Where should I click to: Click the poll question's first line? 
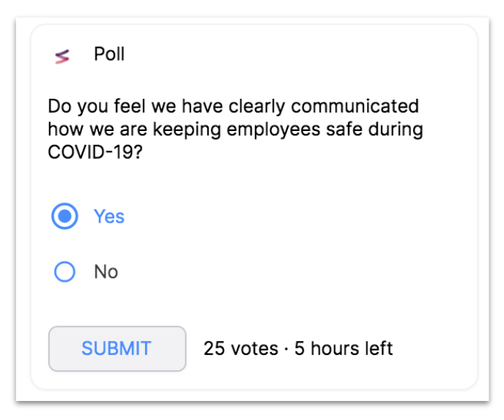234,107
